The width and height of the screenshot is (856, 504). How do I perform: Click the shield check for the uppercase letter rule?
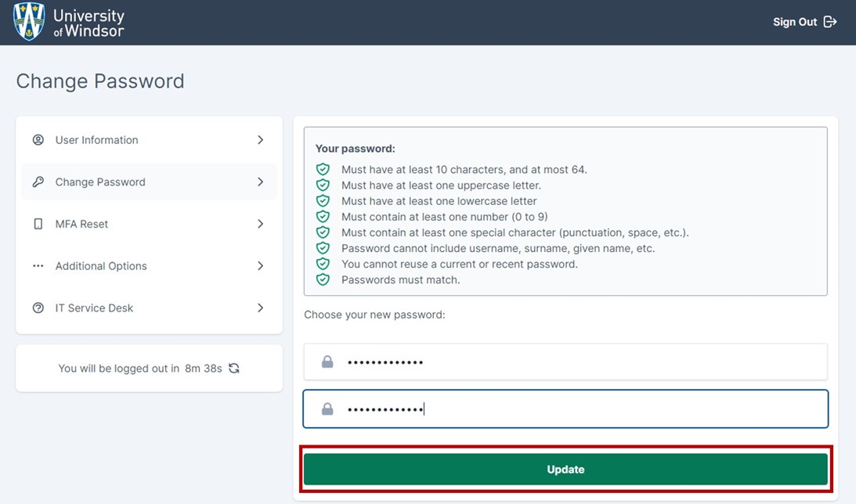pyautogui.click(x=323, y=185)
